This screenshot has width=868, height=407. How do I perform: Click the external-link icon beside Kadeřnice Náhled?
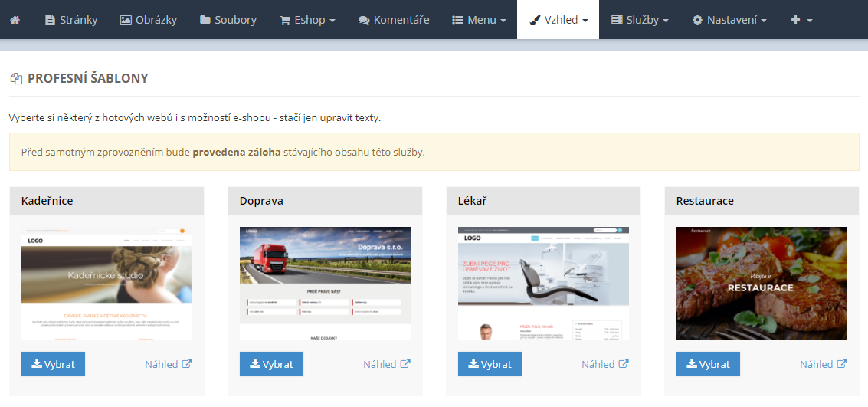(187, 364)
